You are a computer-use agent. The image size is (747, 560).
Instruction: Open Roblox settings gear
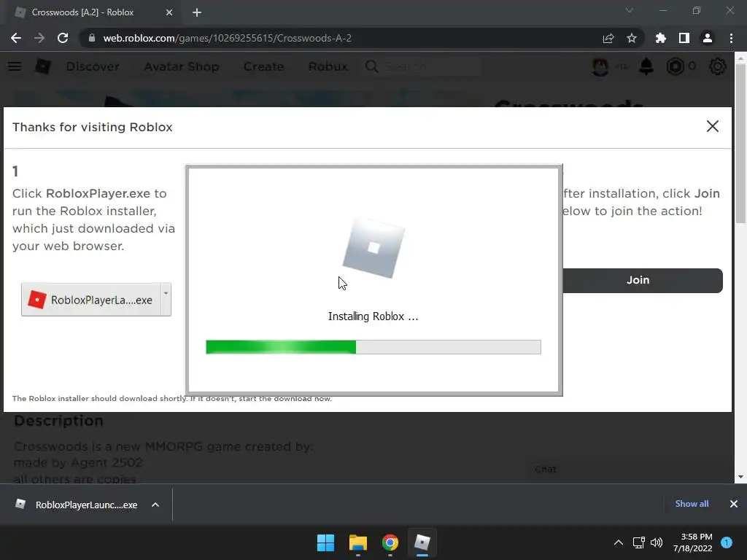click(718, 66)
